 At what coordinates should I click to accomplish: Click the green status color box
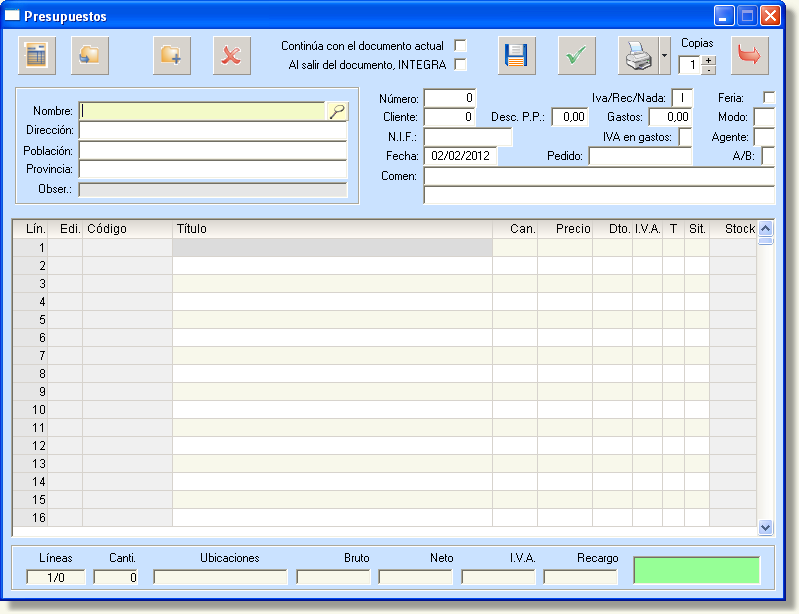(x=697, y=571)
